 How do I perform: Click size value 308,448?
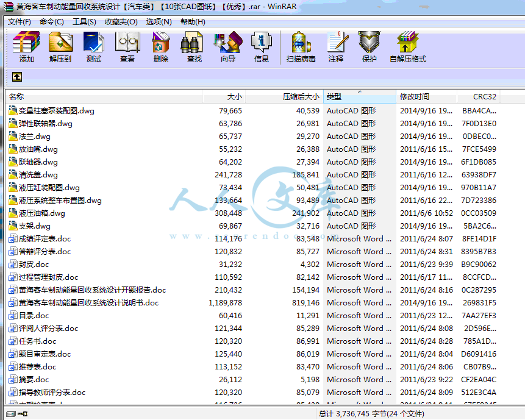[228, 213]
